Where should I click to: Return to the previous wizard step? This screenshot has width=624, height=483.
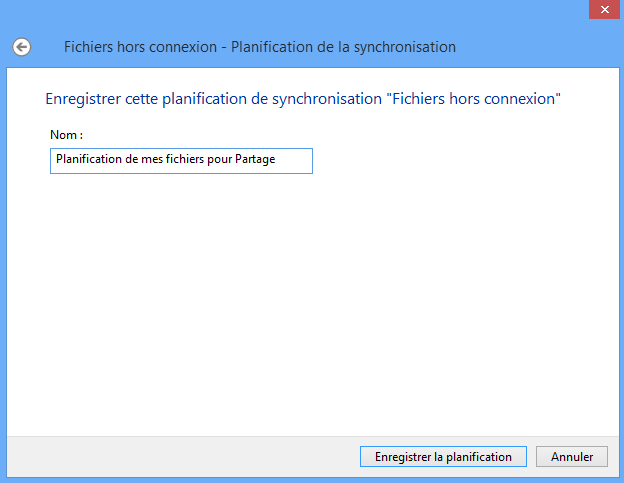coord(21,47)
